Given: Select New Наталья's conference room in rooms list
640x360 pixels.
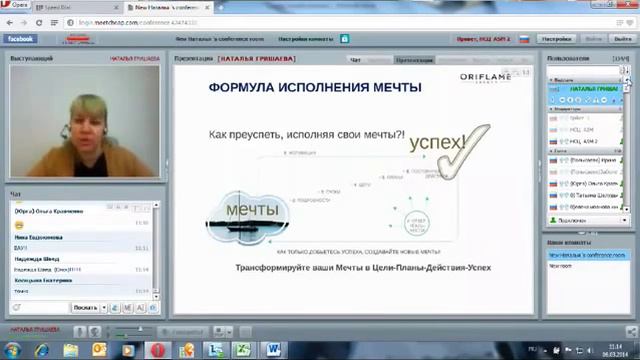Looking at the screenshot, I should pos(588,255).
